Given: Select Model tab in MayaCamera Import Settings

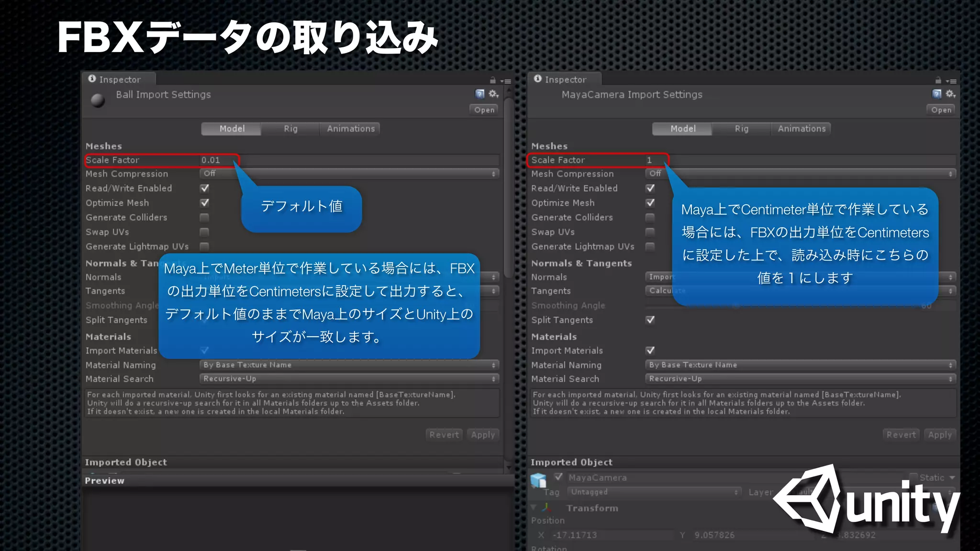Looking at the screenshot, I should pos(682,129).
